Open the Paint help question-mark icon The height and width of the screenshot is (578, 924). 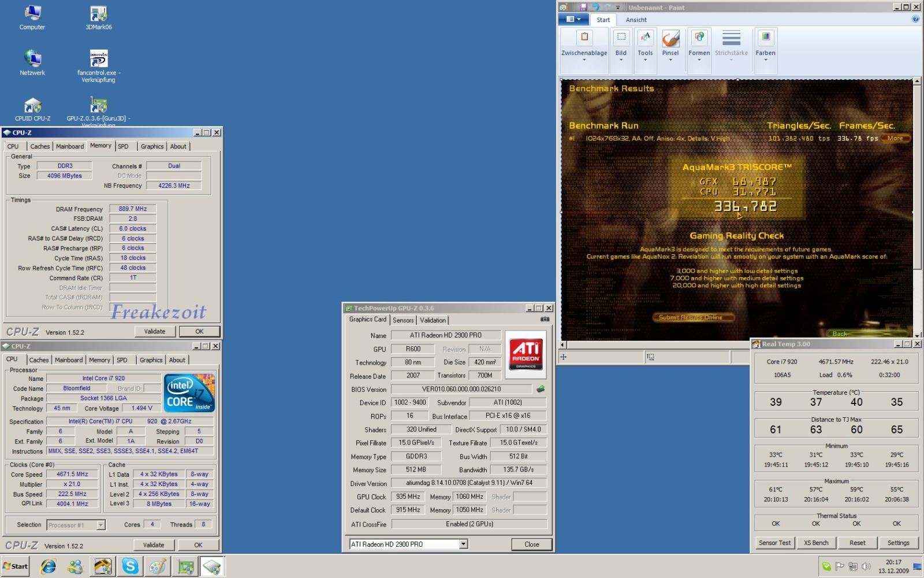point(915,19)
